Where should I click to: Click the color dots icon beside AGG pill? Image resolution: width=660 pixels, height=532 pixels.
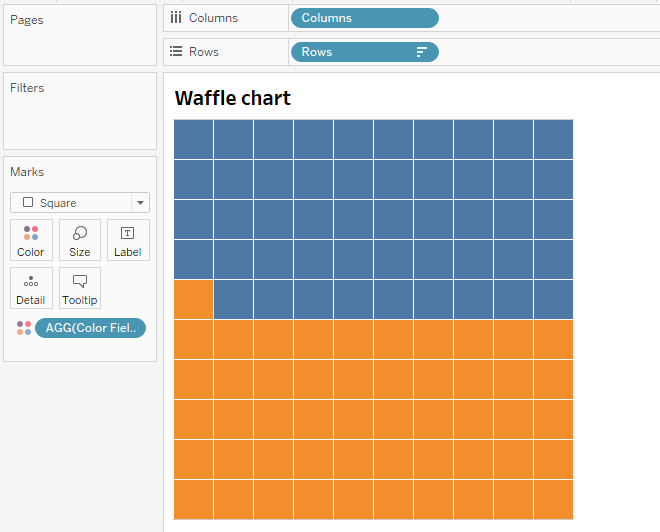pos(24,328)
